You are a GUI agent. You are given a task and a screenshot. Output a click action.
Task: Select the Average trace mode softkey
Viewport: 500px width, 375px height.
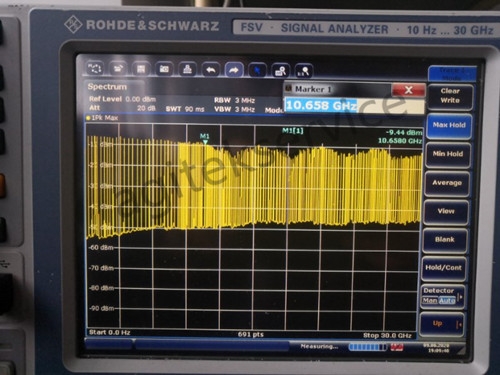[x=447, y=183]
